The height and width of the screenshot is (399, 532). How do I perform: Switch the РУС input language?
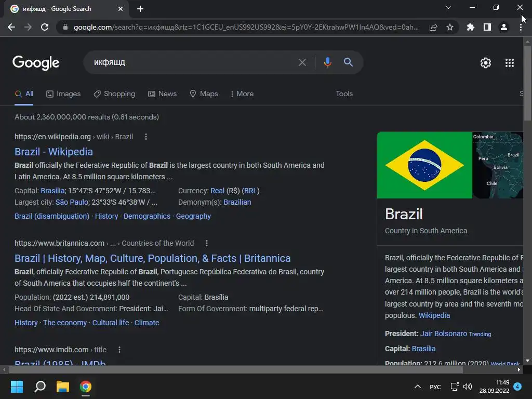[x=435, y=387]
